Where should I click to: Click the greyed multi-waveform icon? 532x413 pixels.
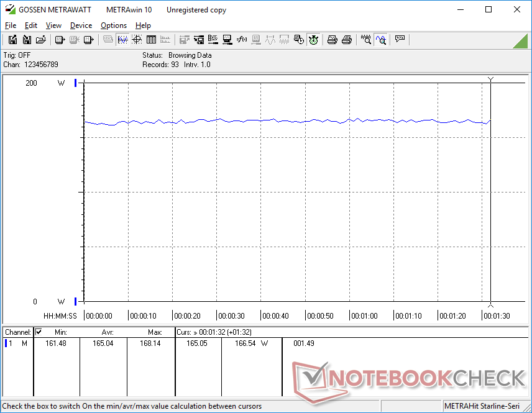284,40
